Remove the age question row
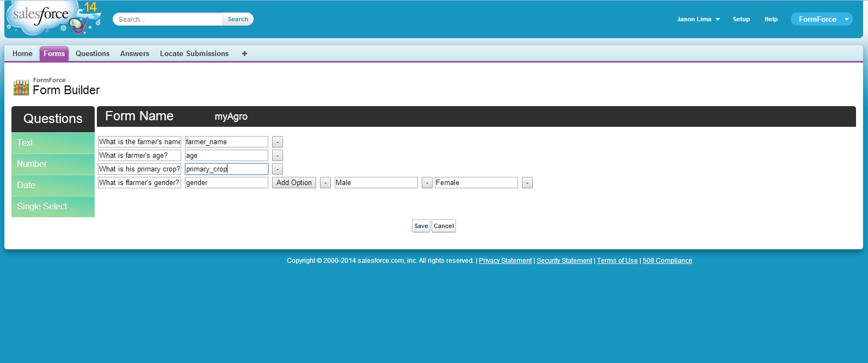 click(278, 156)
